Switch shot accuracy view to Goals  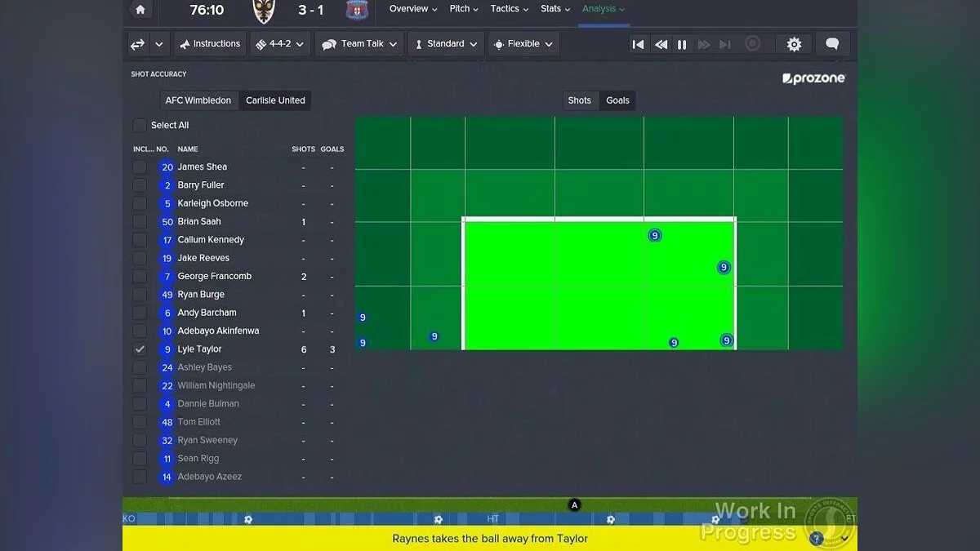(x=617, y=100)
